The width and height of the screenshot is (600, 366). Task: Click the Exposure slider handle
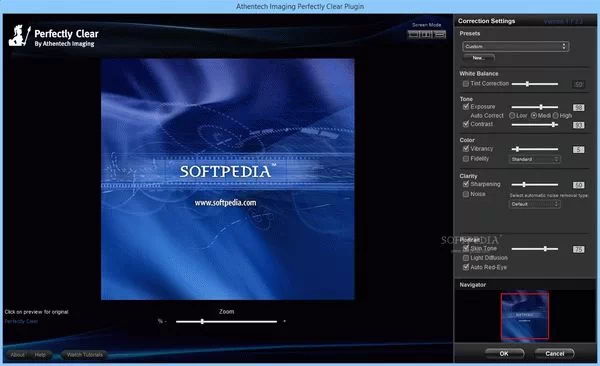point(541,107)
